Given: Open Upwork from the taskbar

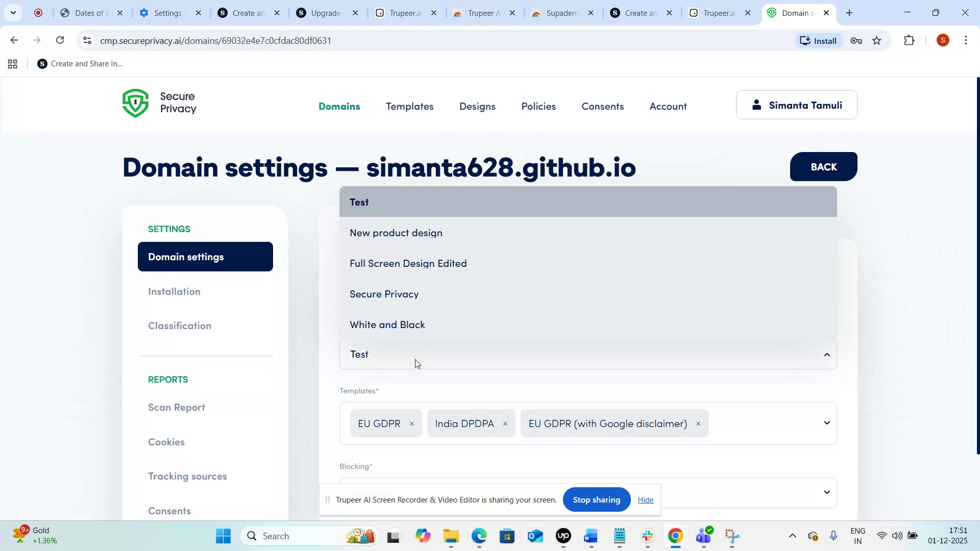Looking at the screenshot, I should coord(562,536).
